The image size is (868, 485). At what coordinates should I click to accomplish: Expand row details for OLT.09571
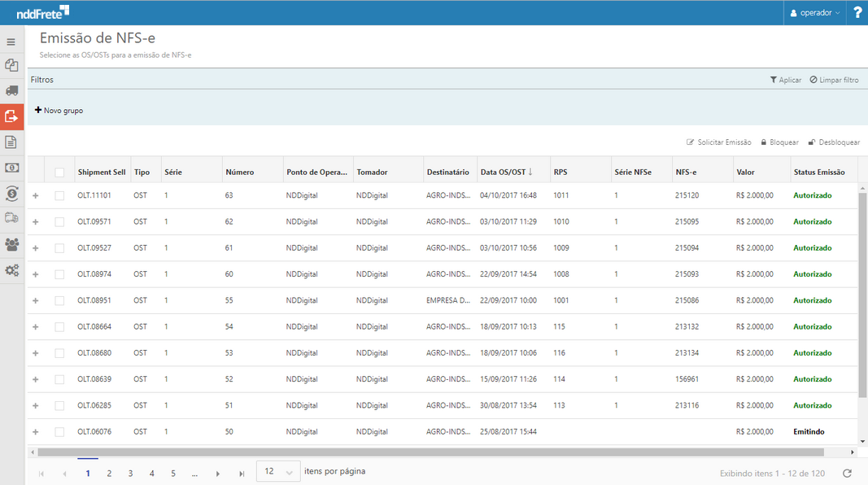click(35, 222)
